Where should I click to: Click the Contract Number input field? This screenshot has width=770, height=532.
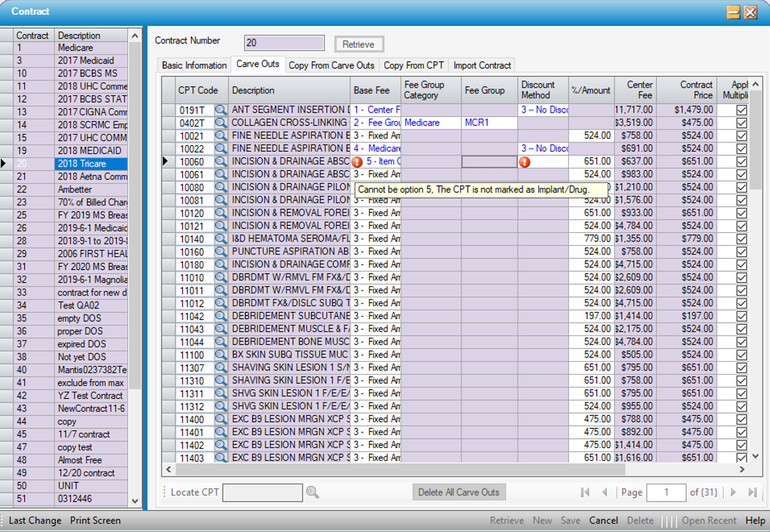[x=283, y=43]
